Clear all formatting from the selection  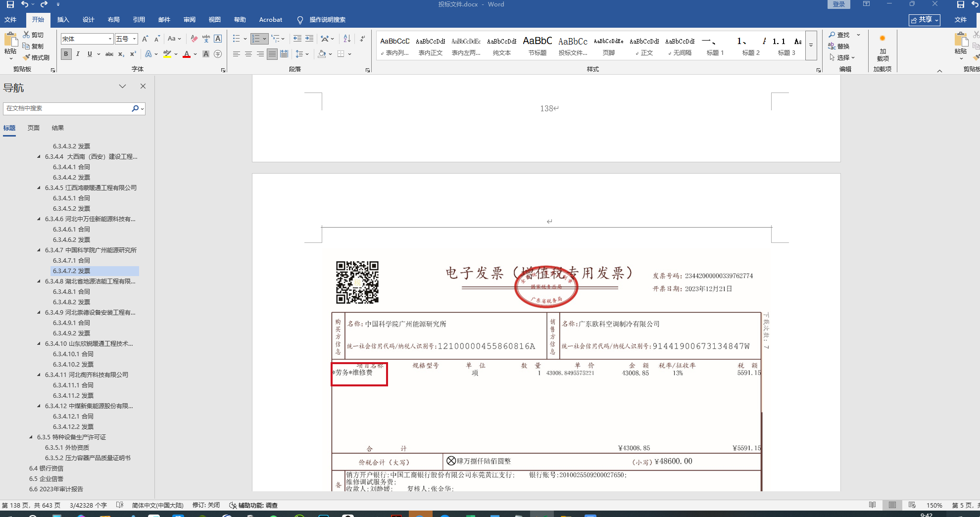point(194,39)
